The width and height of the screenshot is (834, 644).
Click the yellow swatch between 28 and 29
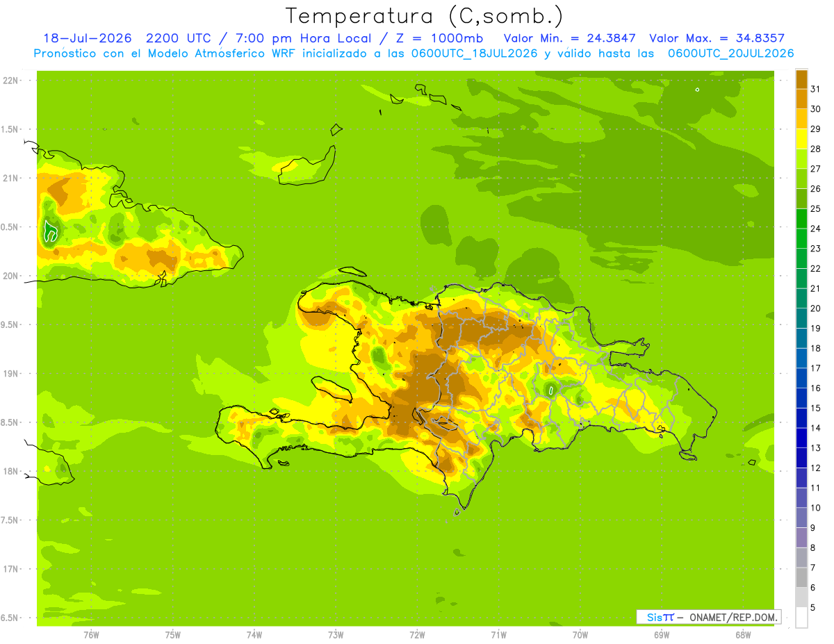coord(801,138)
